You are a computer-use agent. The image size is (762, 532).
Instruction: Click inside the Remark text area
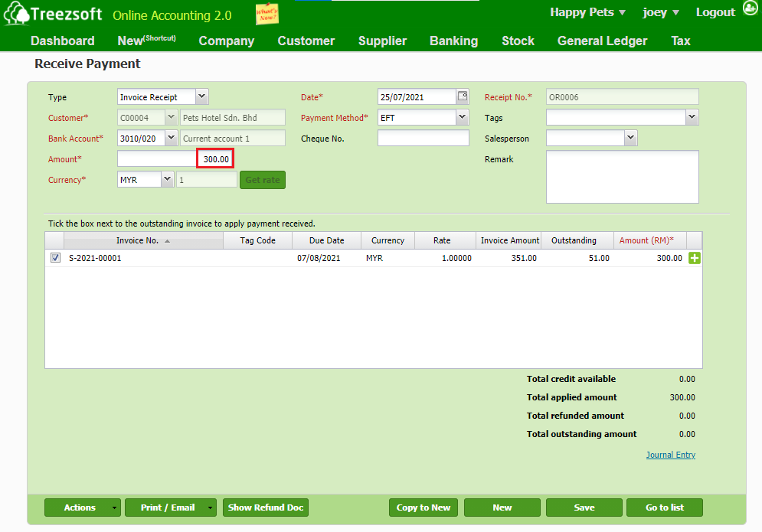(x=622, y=177)
